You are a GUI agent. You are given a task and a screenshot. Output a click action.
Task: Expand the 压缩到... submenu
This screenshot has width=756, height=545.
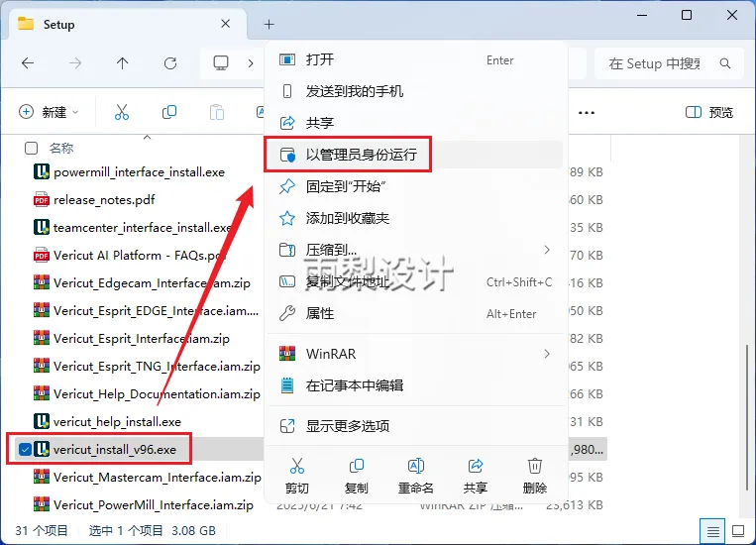415,250
